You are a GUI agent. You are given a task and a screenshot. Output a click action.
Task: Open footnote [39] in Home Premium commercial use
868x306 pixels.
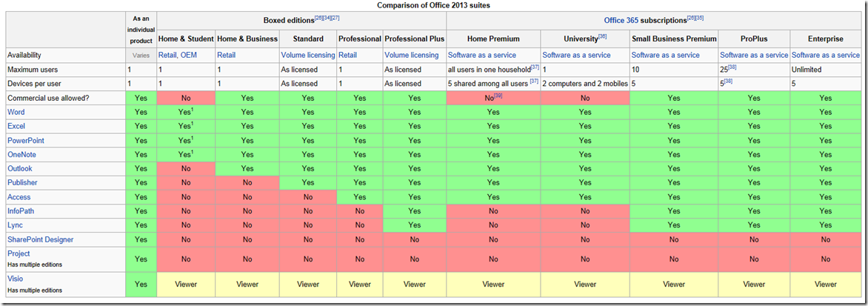coord(498,96)
